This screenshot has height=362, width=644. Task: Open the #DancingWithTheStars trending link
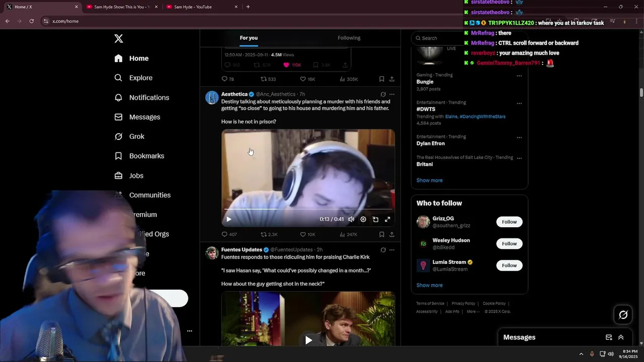(482, 117)
